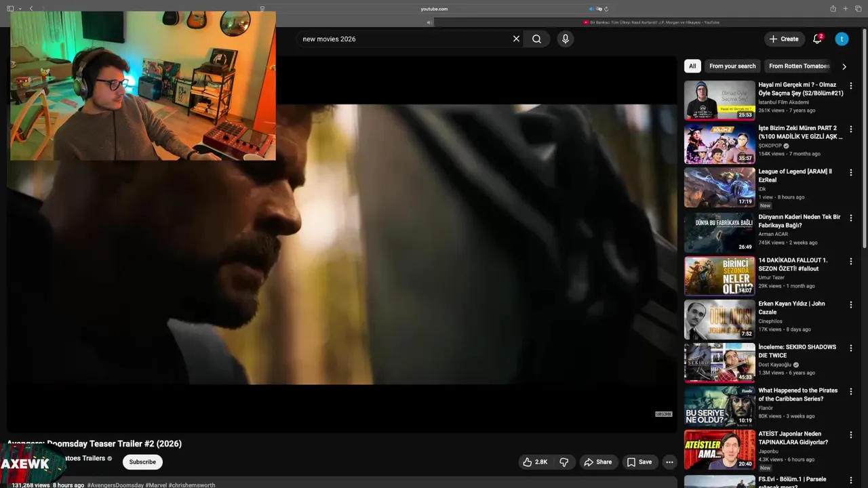The image size is (868, 488).
Task: Click the 'Flanör' channel name
Action: (766, 408)
